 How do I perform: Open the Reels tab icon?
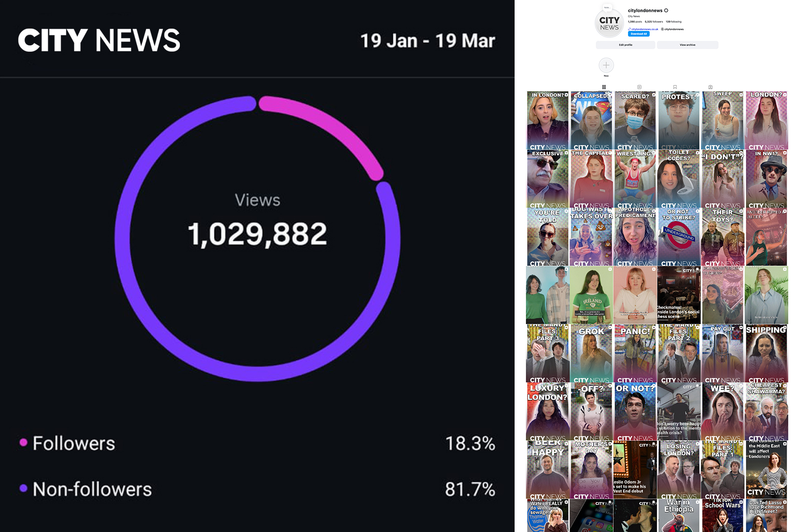click(x=639, y=87)
